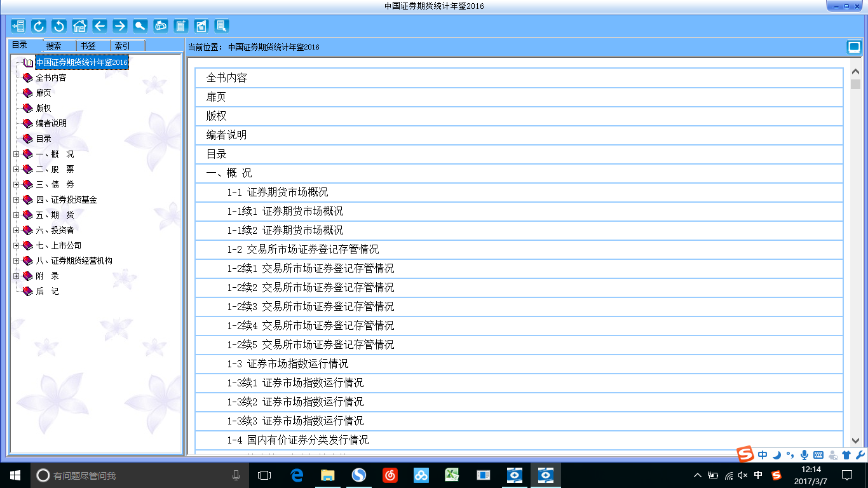Navigate forward with the right arrow icon
Image resolution: width=868 pixels, height=488 pixels.
coord(120,26)
